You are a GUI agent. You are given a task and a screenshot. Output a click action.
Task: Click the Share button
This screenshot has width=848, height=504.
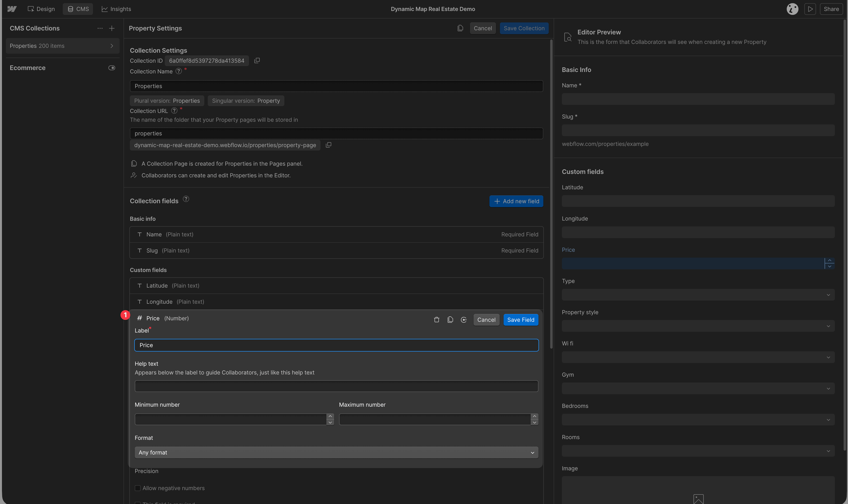point(831,9)
